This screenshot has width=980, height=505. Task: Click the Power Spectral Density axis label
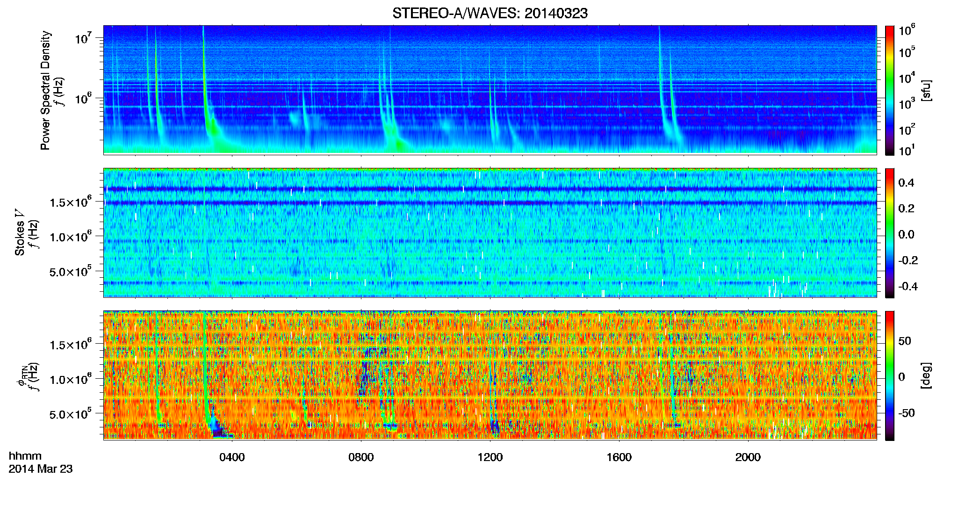coord(45,90)
